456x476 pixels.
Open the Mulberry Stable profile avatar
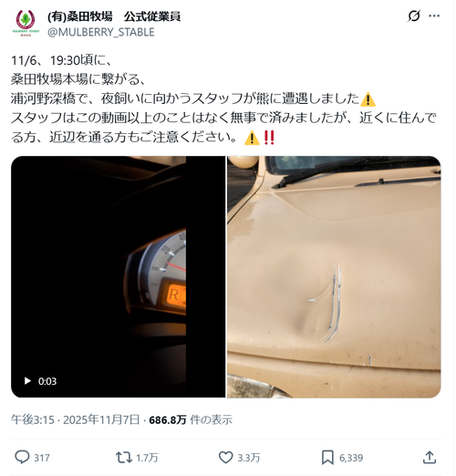(x=26, y=23)
